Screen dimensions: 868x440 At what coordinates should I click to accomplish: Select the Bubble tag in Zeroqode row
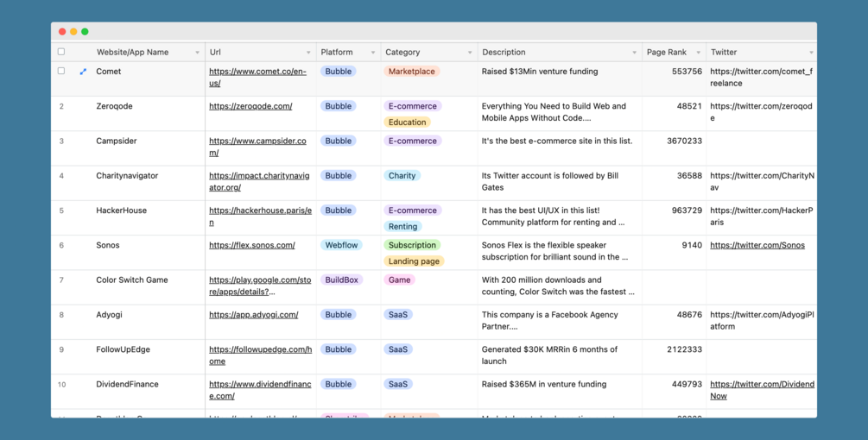[x=339, y=106]
